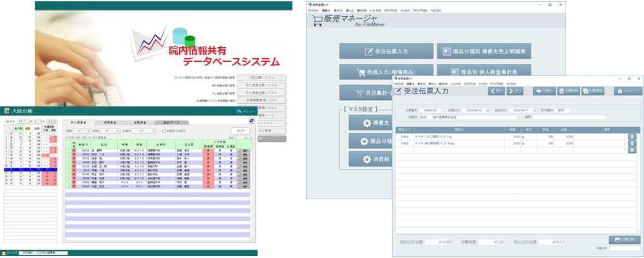Select highlighted day 11 row in calendar list
This screenshot has height=258, width=644.
30,169
